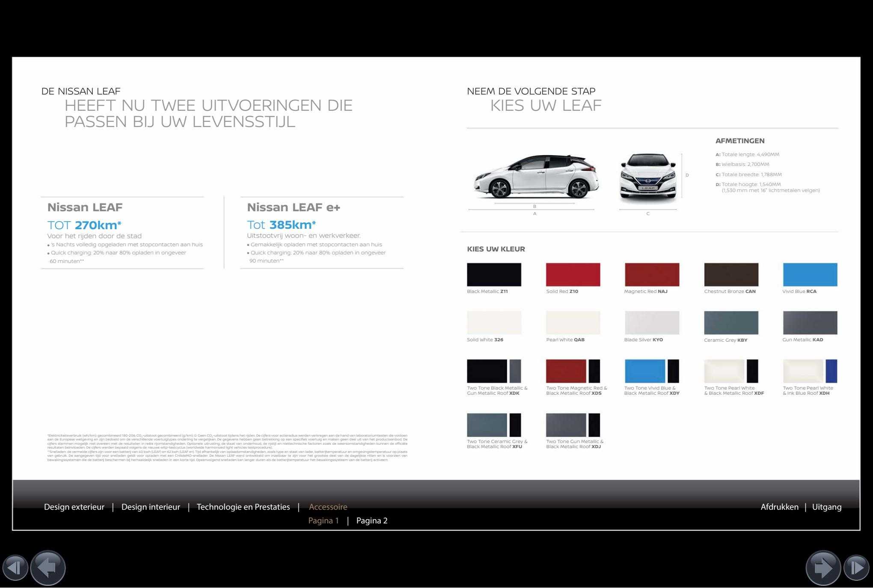The width and height of the screenshot is (873, 588).
Task: Select Gun Metallic KAD swatch
Action: coord(810,323)
